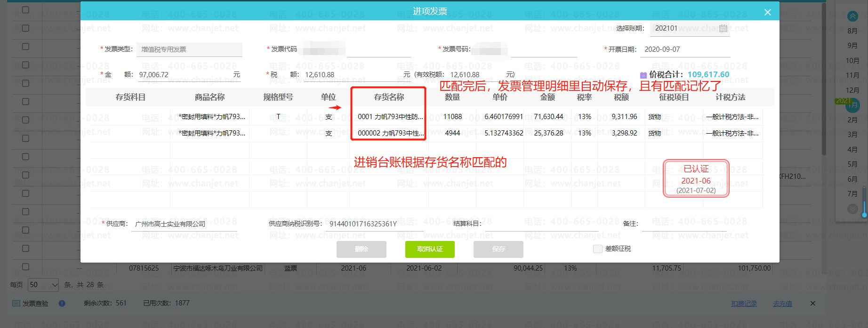Image resolution: width=868 pixels, height=328 pixels.
Task: Select month 7月 in the period timeline
Action: [x=852, y=194]
